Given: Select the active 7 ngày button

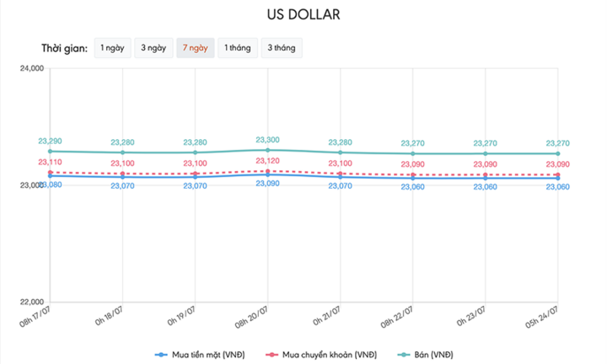Looking at the screenshot, I should (x=195, y=48).
